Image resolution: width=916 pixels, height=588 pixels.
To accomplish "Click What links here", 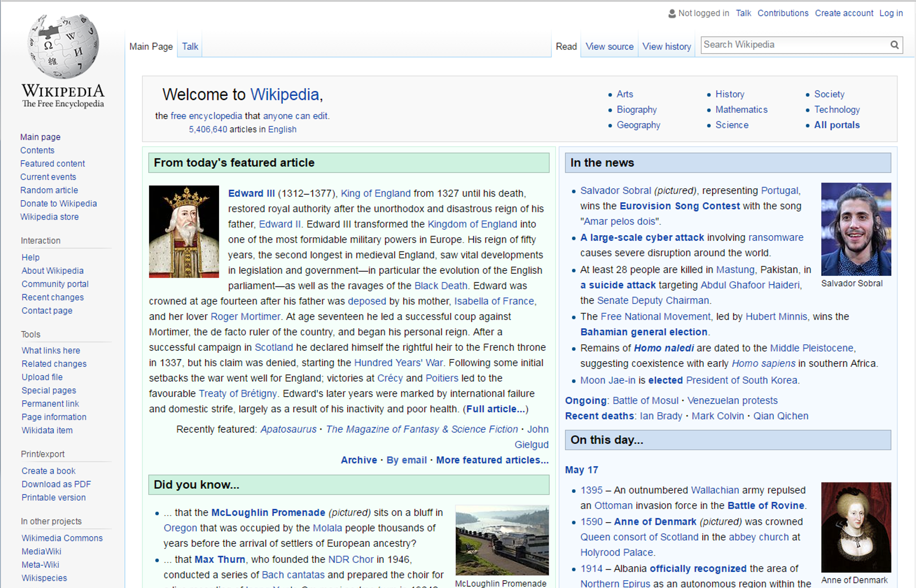I will (x=51, y=351).
